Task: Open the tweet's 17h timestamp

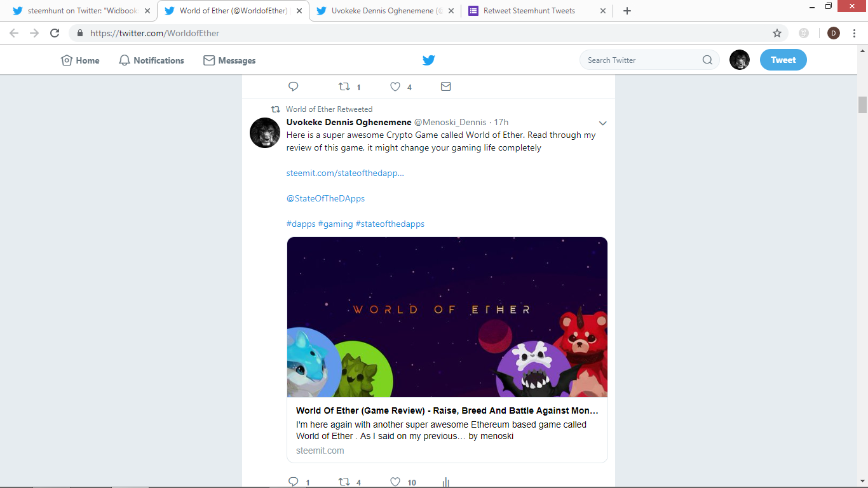Action: (x=501, y=122)
